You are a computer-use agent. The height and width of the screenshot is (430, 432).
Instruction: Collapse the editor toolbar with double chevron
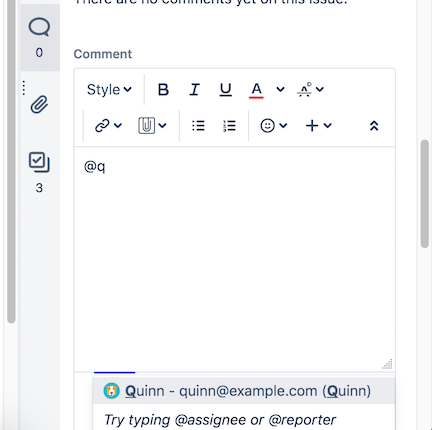[x=374, y=126]
